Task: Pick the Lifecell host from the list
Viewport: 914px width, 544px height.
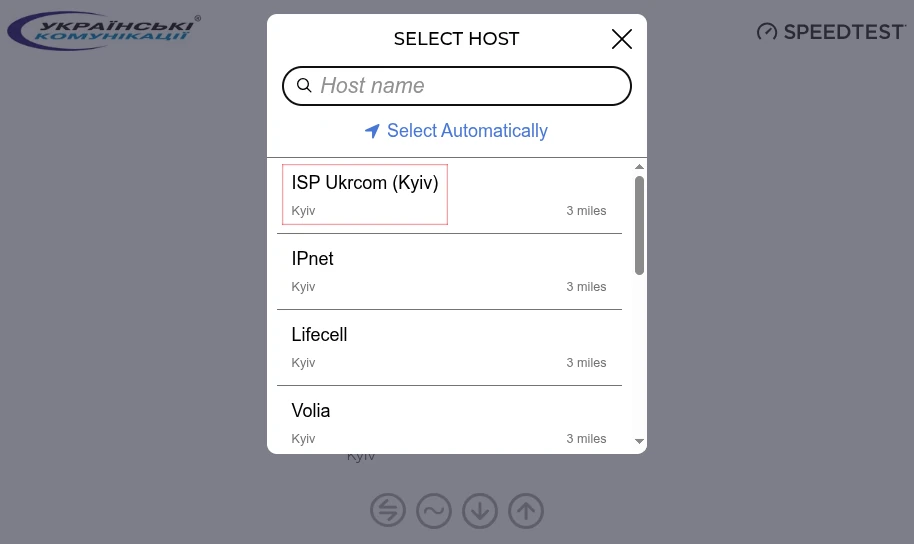Action: [x=319, y=335]
